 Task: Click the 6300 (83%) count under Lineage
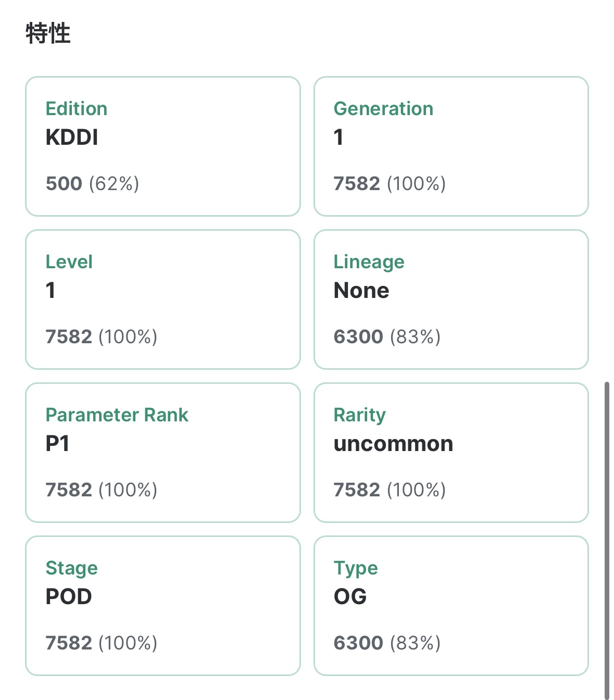coord(387,336)
